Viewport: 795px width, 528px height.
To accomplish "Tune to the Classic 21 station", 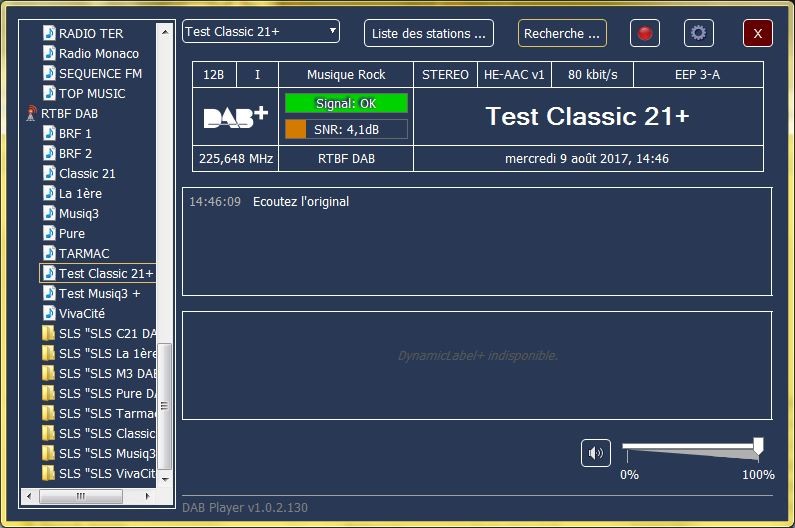I will click(80, 173).
